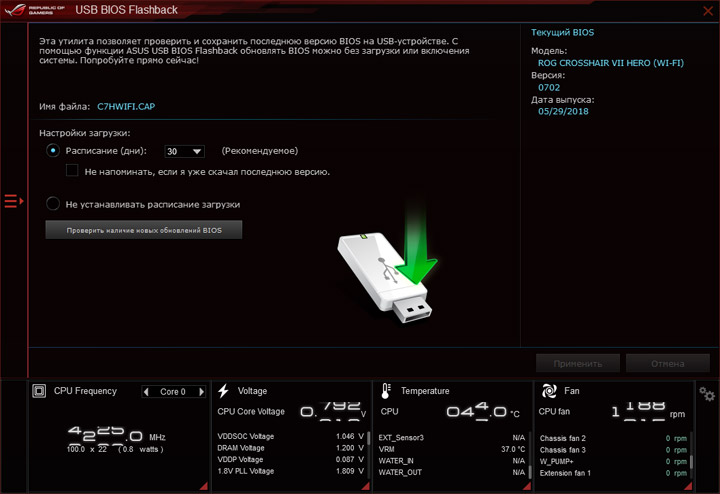Expand the Temperature panel corner triangle
The image size is (720, 494).
(527, 486)
